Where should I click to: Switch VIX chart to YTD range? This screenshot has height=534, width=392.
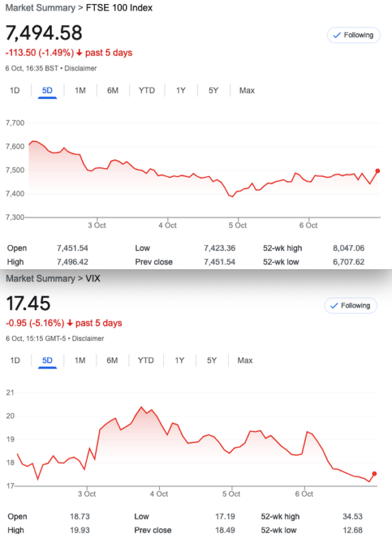145,360
